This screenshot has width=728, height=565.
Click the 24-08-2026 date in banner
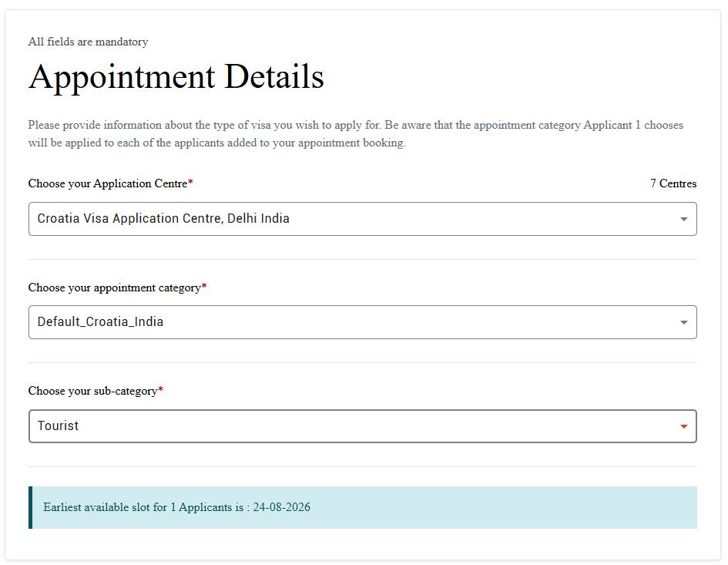tap(281, 507)
